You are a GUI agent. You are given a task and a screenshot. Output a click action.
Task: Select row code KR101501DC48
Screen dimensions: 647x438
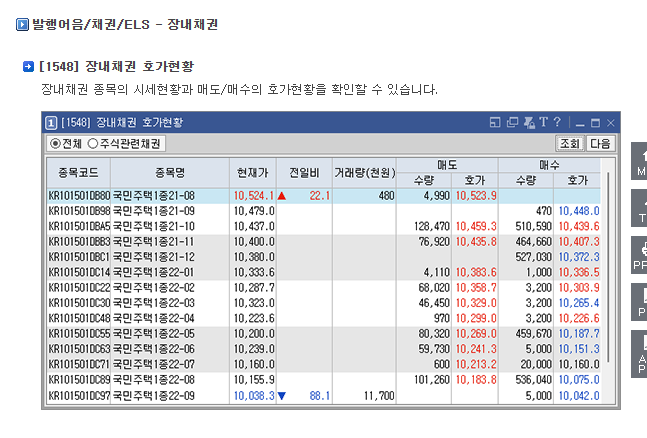click(x=79, y=318)
